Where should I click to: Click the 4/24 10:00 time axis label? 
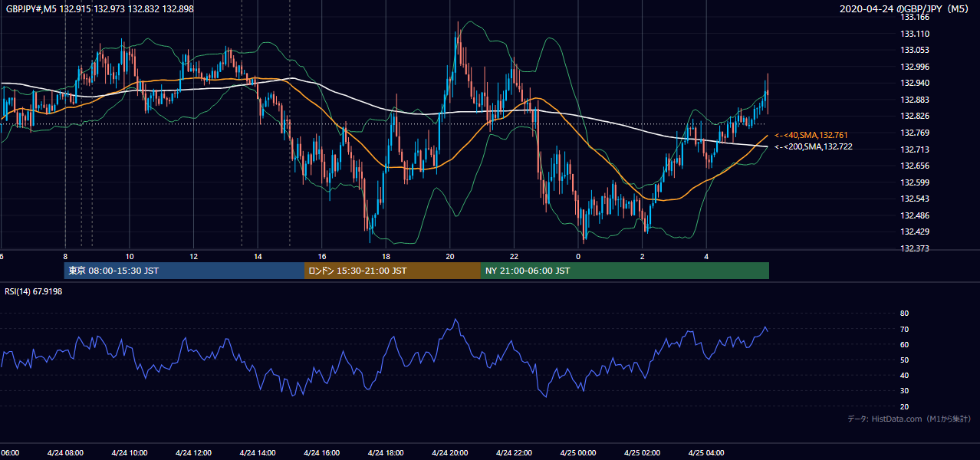pos(130,452)
